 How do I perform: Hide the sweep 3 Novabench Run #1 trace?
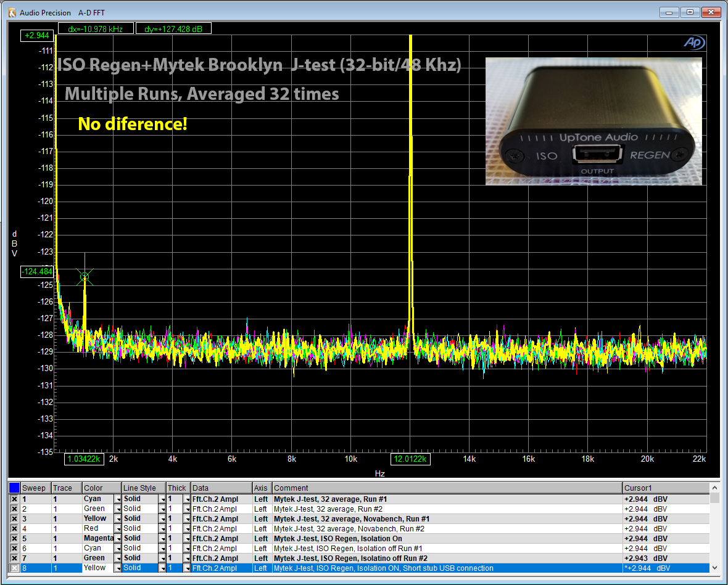[x=14, y=518]
